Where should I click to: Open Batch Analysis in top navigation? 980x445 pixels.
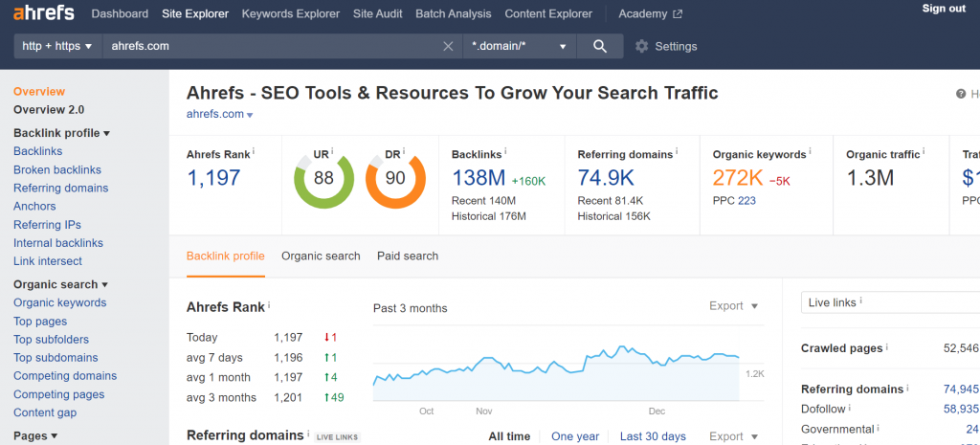coord(453,13)
